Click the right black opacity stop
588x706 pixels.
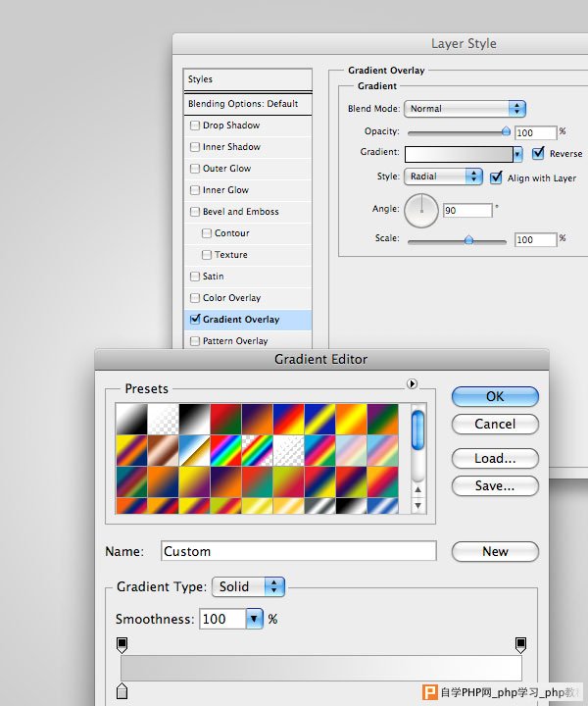coord(520,645)
